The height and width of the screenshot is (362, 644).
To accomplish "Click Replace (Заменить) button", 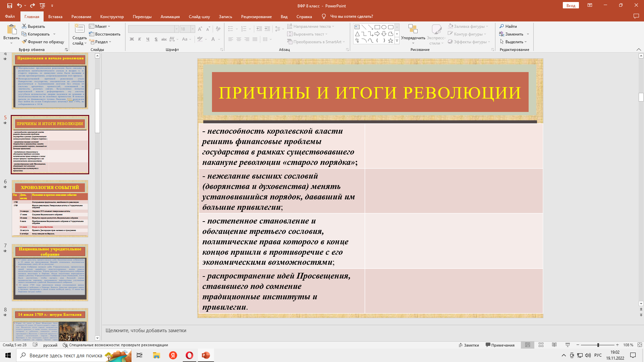I will (x=511, y=34).
